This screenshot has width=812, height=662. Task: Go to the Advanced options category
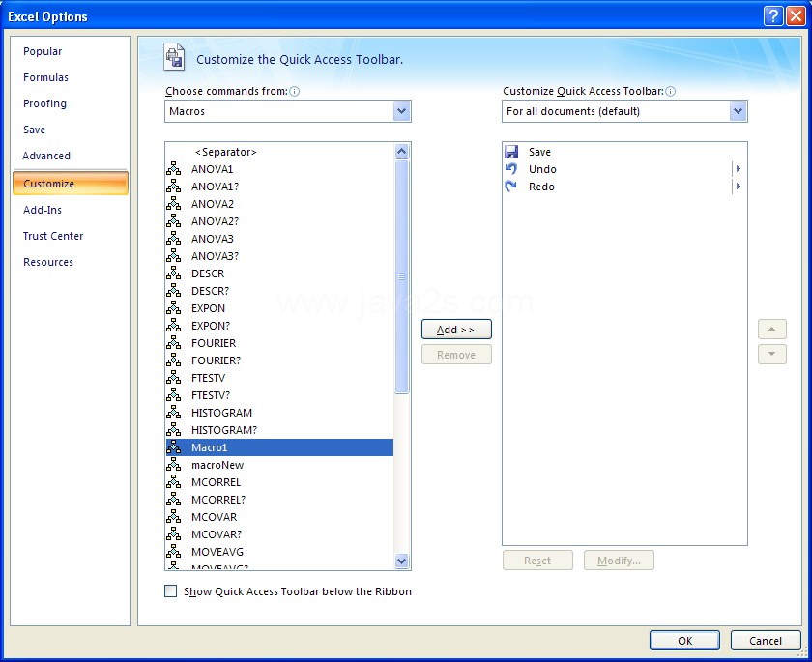coord(46,156)
